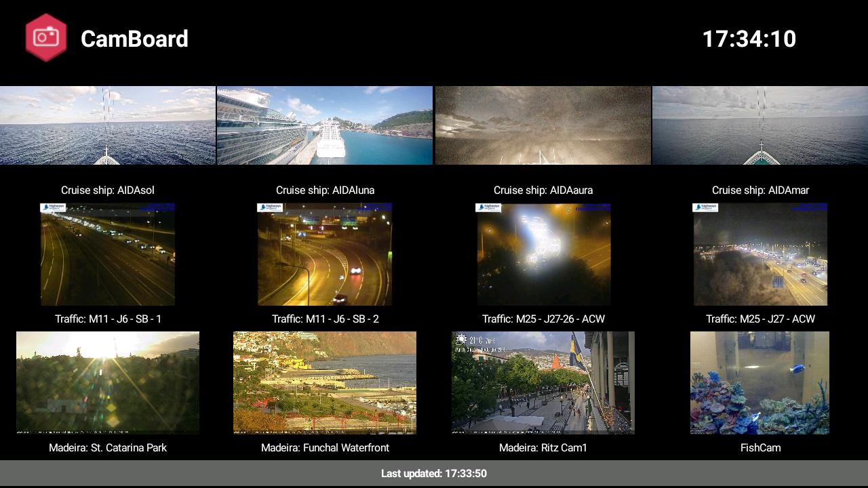Click the CamBoard camera logo icon
This screenshot has height=488, width=868.
pyautogui.click(x=46, y=37)
